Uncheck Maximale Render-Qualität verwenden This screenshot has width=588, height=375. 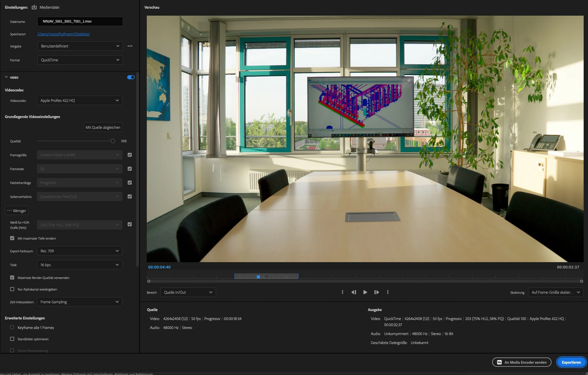pos(12,277)
